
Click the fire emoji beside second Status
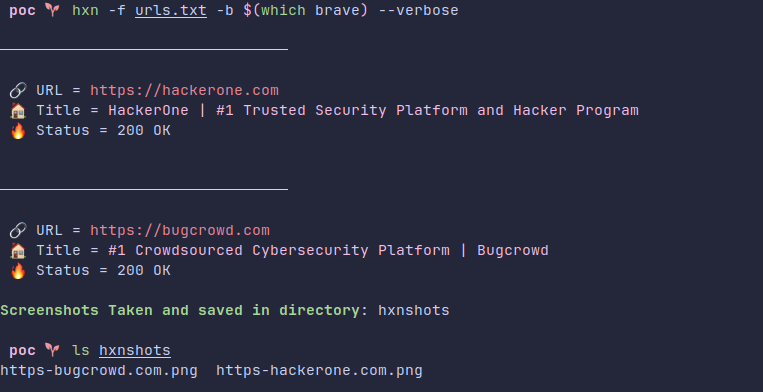[18, 271]
